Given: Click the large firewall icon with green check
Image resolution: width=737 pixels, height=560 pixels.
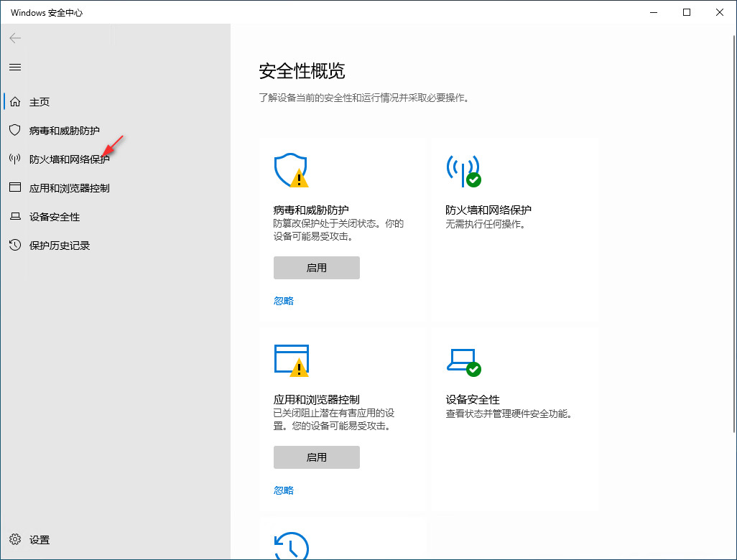Looking at the screenshot, I should [463, 171].
